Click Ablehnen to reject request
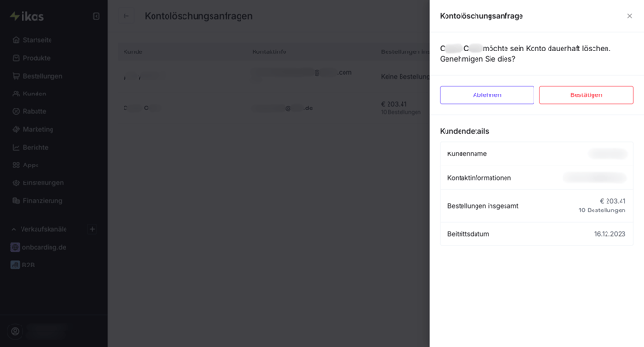Viewport: 644px width, 347px height. [487, 95]
